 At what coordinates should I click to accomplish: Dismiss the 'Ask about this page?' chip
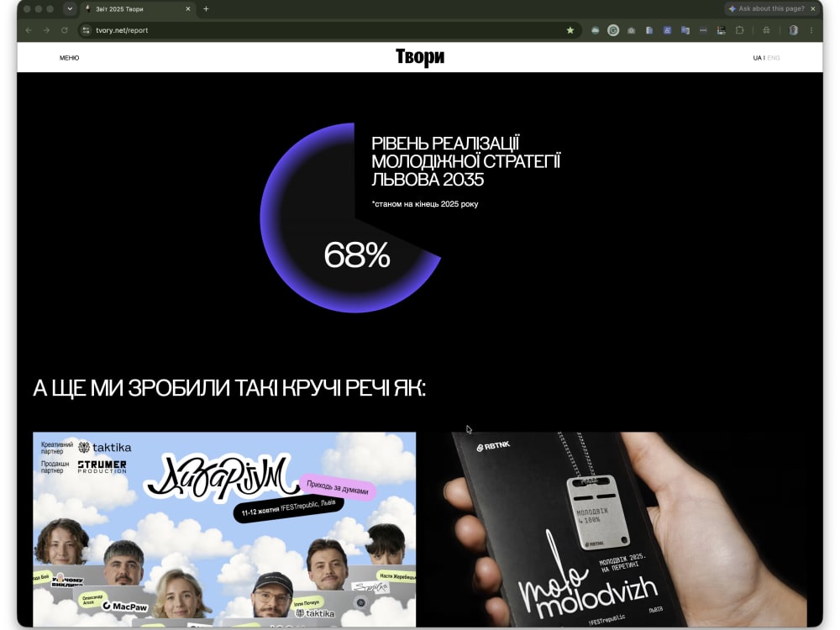pos(812,8)
